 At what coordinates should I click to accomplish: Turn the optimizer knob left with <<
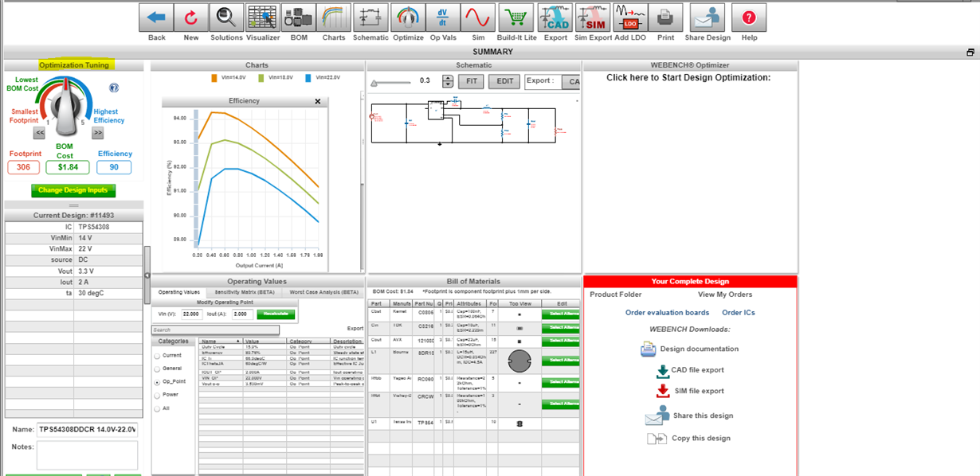pos(39,133)
